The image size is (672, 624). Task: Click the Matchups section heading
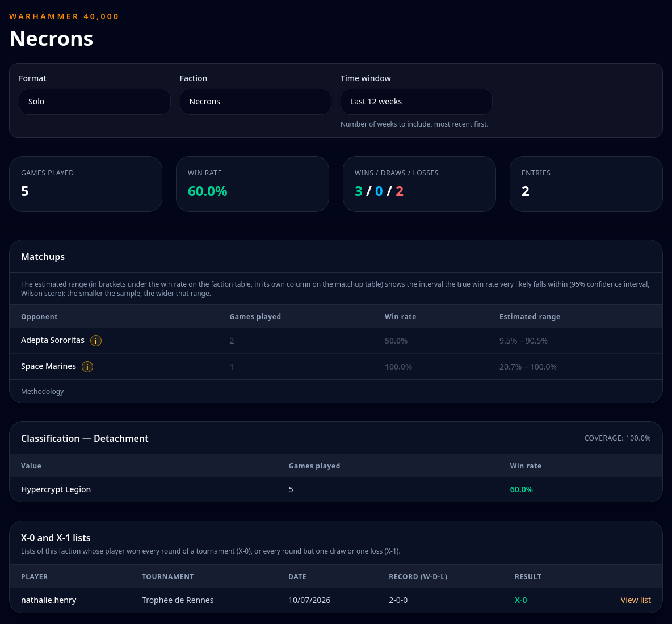(x=43, y=257)
